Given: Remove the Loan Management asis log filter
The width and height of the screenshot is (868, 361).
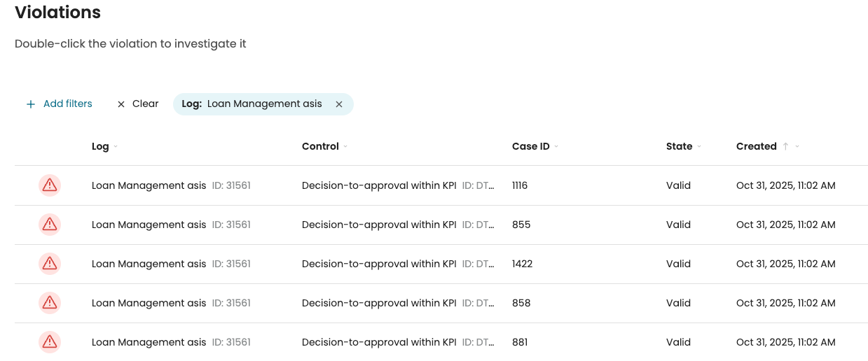Looking at the screenshot, I should click(x=339, y=104).
